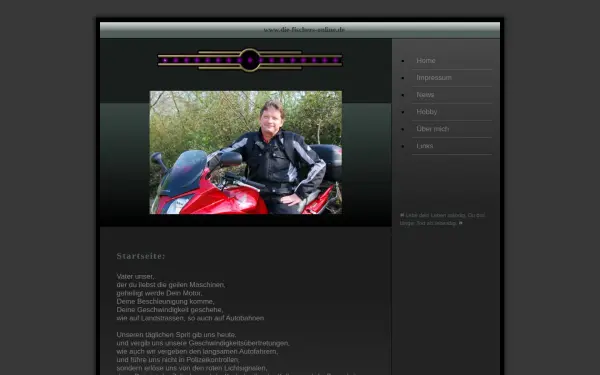
Task: Click the line 'Unseren täglichen Sprit gib uns heute,'
Action: [176, 335]
